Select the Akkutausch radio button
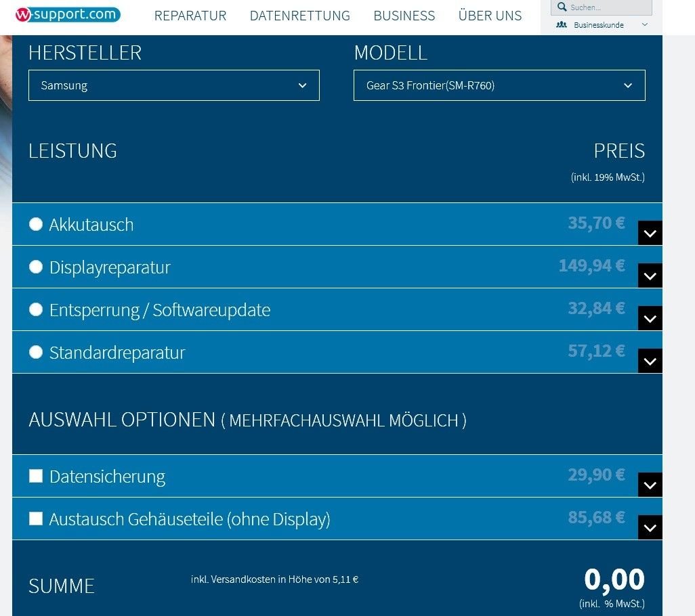 pyautogui.click(x=36, y=224)
